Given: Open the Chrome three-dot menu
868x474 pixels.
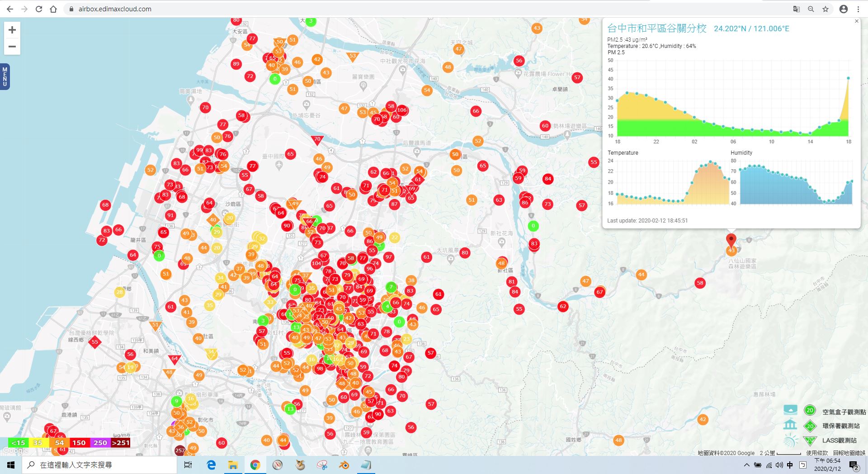Looking at the screenshot, I should coord(858,9).
